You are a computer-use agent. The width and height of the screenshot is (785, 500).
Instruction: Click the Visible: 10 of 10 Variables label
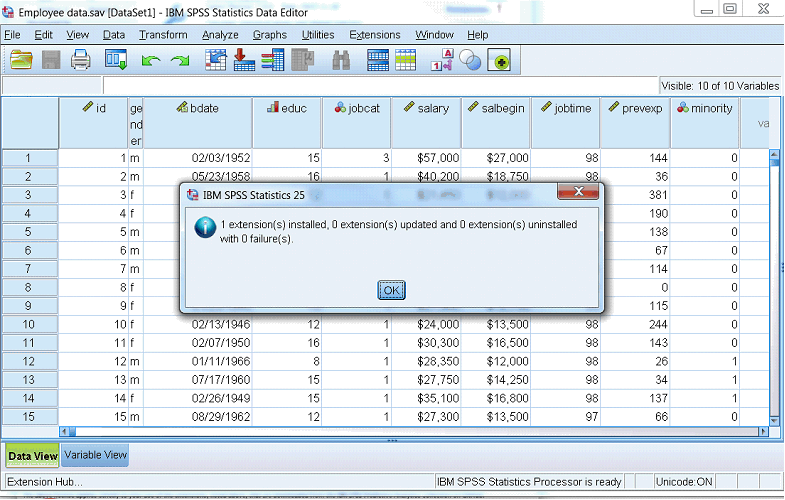point(720,86)
